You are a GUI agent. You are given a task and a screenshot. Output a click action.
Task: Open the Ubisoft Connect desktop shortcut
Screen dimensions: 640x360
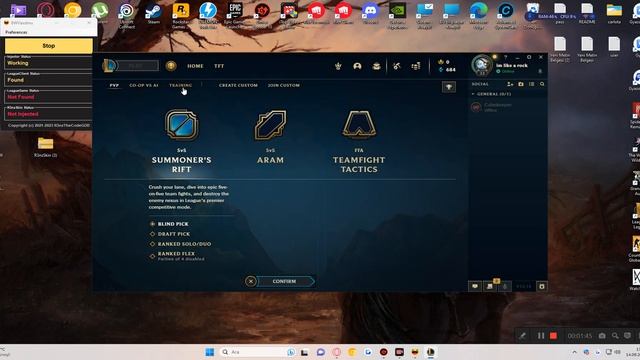click(x=126, y=15)
